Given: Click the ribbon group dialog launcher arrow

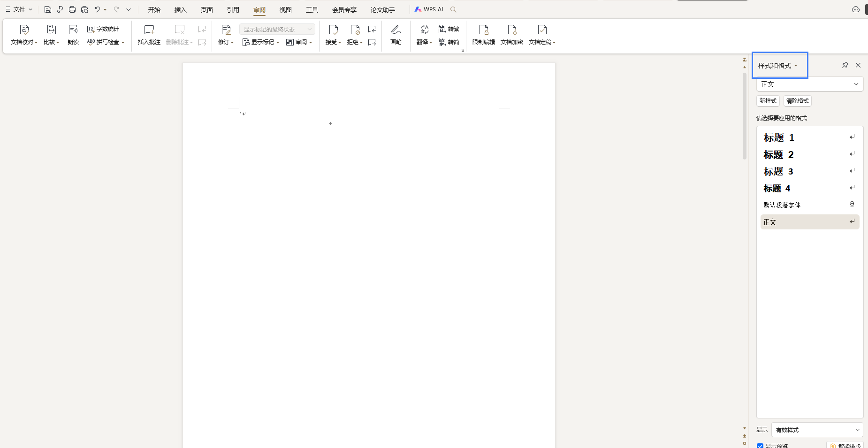Looking at the screenshot, I should (x=463, y=50).
